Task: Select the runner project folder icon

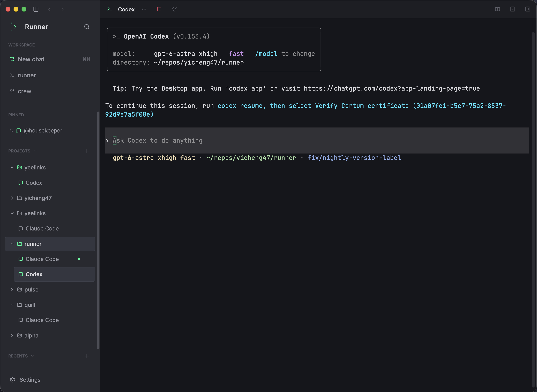Action: (19, 244)
